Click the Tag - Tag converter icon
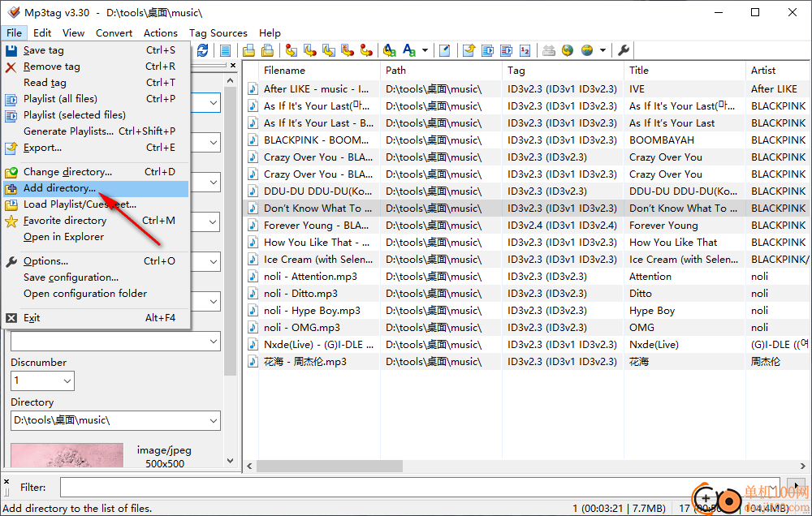The width and height of the screenshot is (812, 516). point(366,50)
